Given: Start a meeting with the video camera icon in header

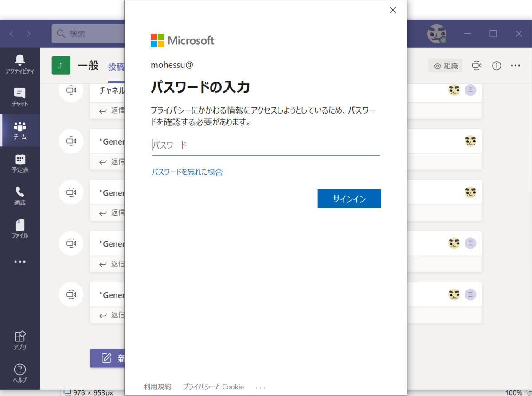Looking at the screenshot, I should [477, 66].
